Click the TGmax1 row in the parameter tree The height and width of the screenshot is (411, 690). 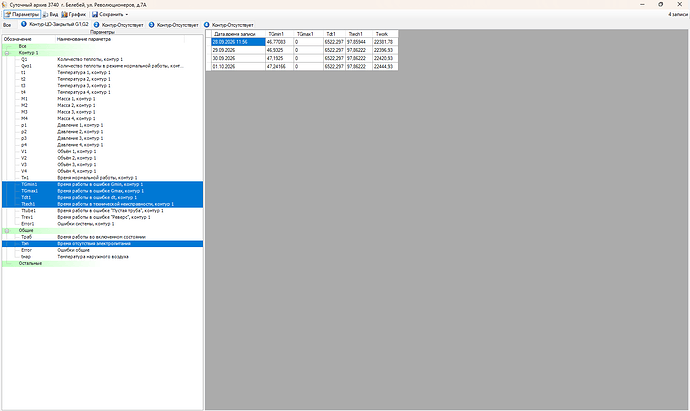click(x=102, y=191)
